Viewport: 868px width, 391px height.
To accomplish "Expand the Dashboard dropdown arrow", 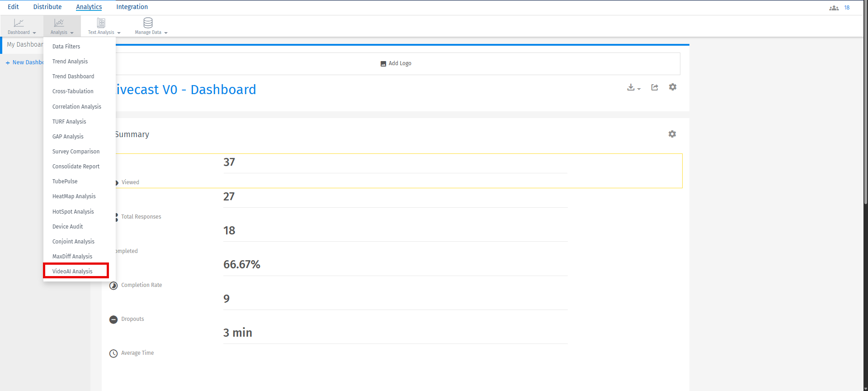I will pyautogui.click(x=34, y=33).
